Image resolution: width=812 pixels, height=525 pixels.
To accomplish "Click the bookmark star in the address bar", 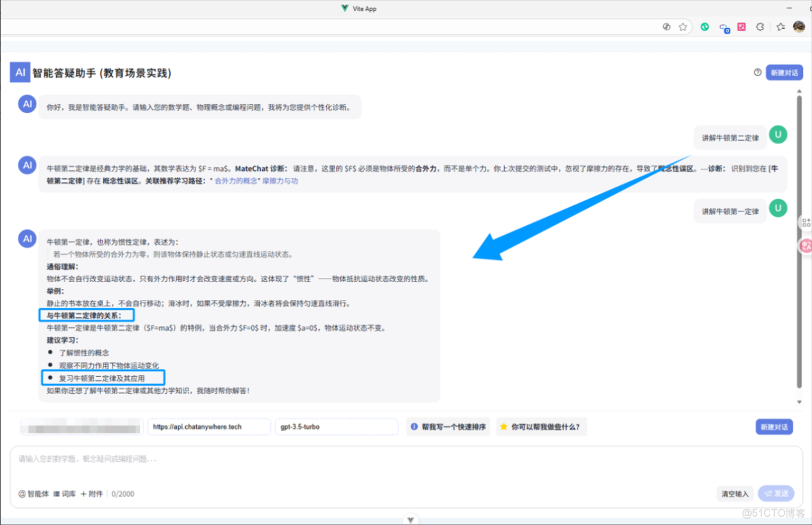I will point(683,26).
